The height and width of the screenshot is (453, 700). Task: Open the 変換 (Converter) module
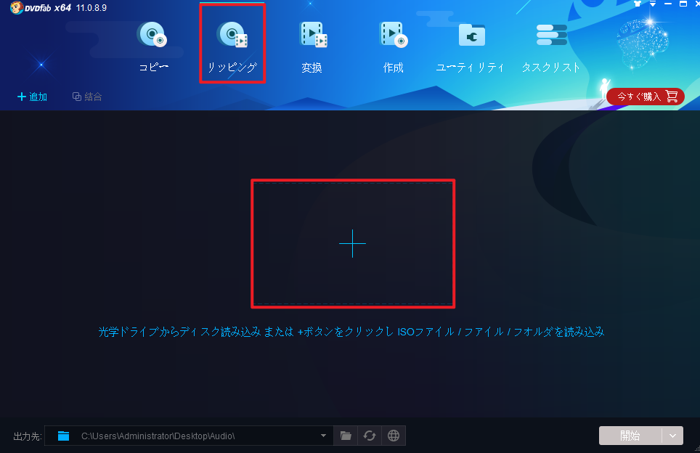pos(312,47)
